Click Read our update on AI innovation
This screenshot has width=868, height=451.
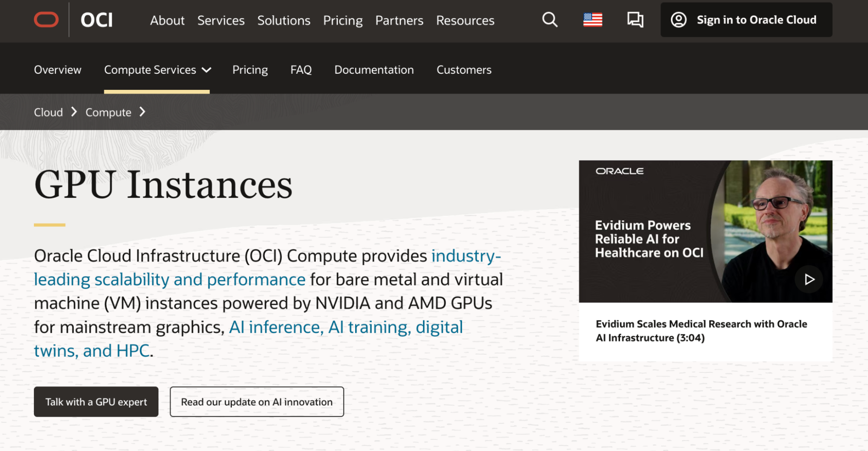[x=257, y=402]
